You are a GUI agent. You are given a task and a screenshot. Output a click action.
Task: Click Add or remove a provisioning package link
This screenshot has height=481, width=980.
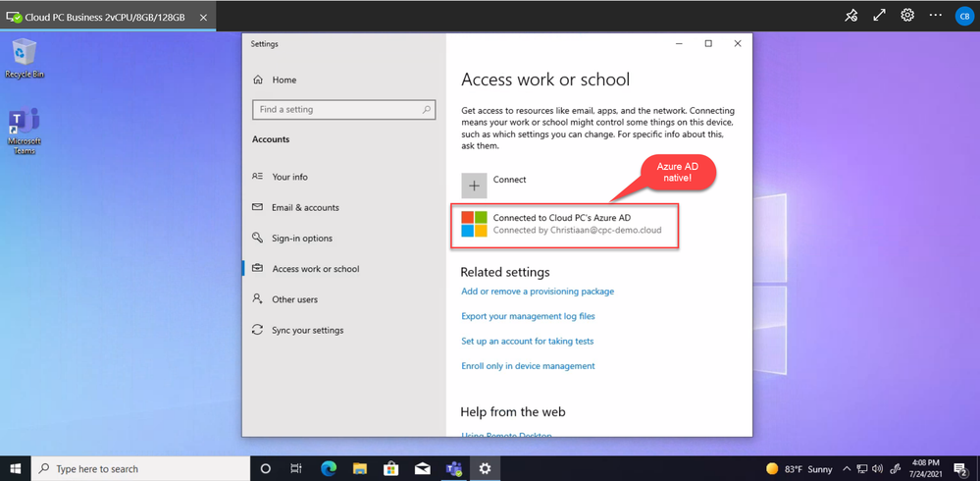(x=538, y=292)
